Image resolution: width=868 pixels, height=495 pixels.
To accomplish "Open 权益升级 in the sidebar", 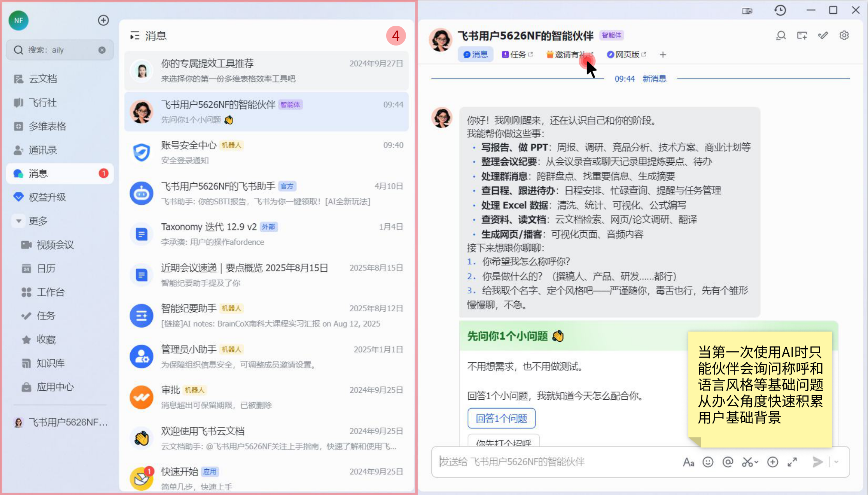I will [60, 197].
